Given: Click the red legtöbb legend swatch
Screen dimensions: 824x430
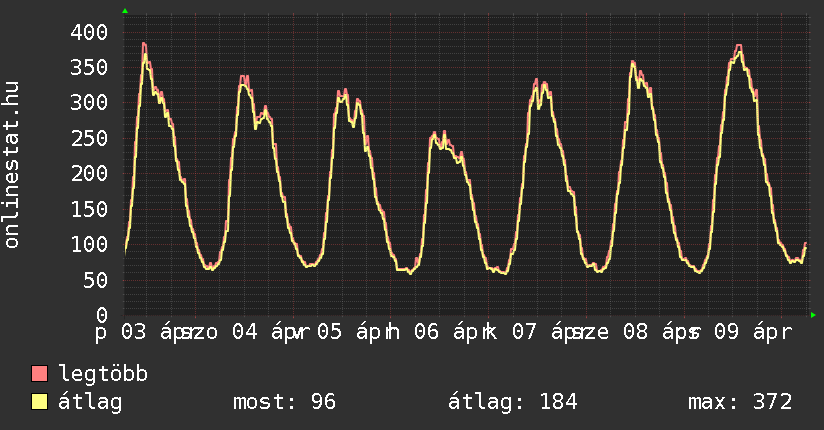Looking at the screenshot, I should pyautogui.click(x=40, y=374).
